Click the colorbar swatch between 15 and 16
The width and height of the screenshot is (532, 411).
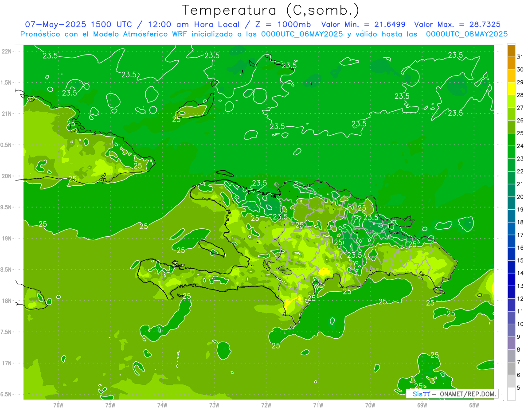coord(511,254)
